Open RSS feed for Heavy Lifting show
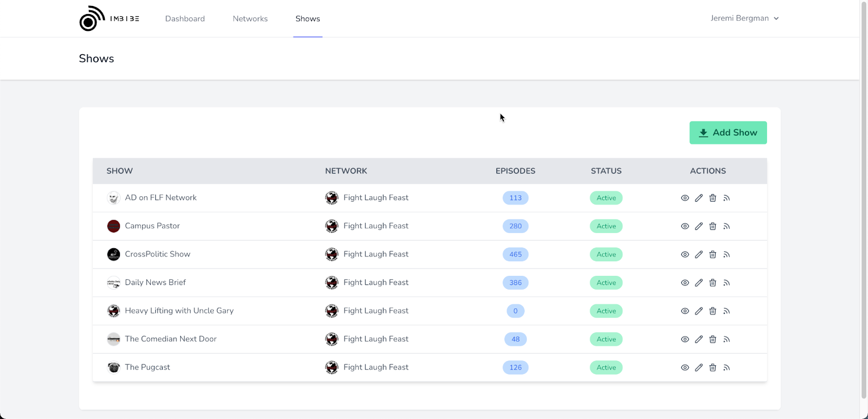Viewport: 868px width, 419px height. 726,311
